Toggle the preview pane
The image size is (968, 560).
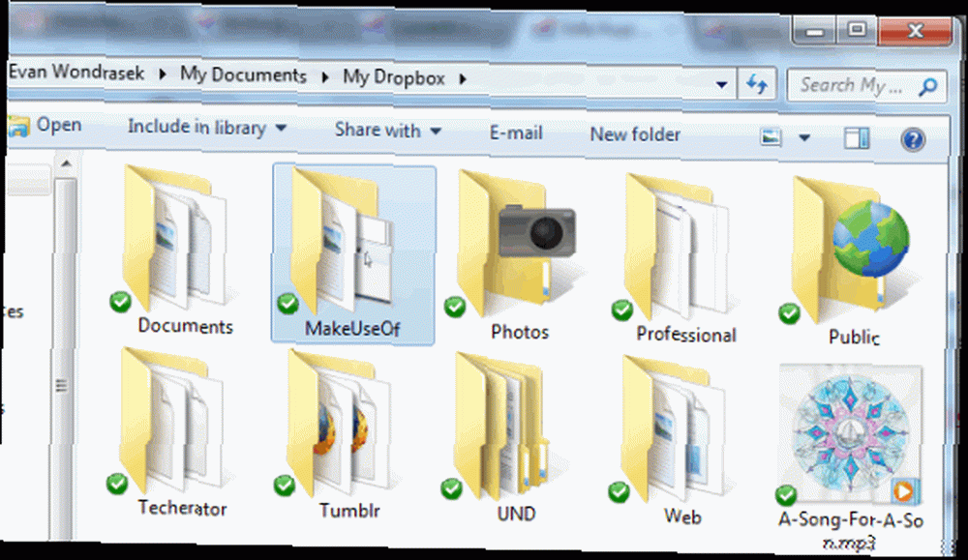click(857, 138)
